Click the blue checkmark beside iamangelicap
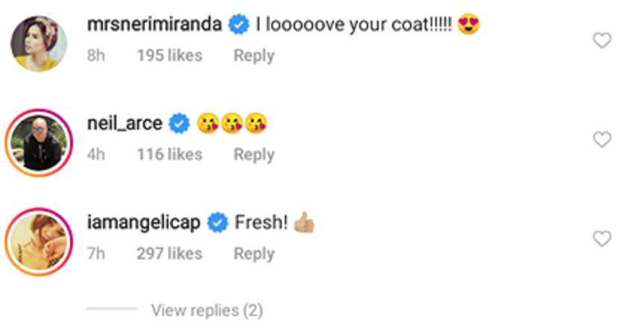Image resolution: width=644 pixels, height=322 pixels. click(x=217, y=223)
